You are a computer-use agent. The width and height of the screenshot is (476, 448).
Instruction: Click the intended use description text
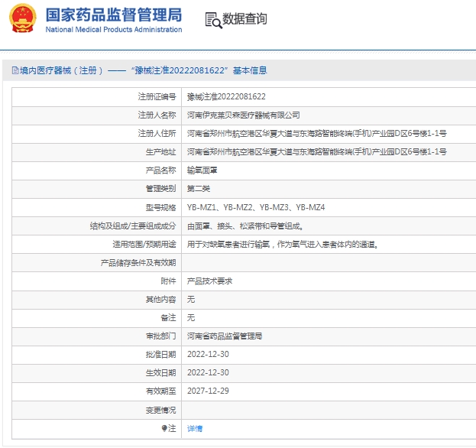pyautogui.click(x=283, y=244)
